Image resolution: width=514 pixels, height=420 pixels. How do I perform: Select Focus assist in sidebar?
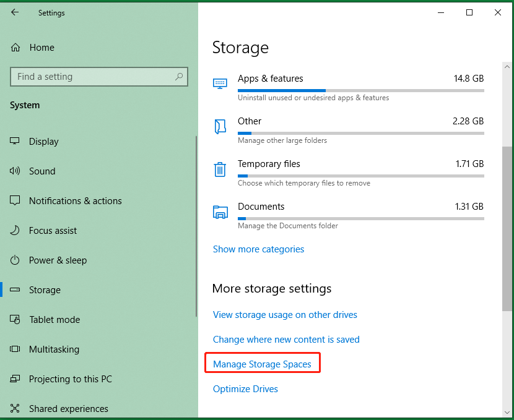(x=53, y=231)
